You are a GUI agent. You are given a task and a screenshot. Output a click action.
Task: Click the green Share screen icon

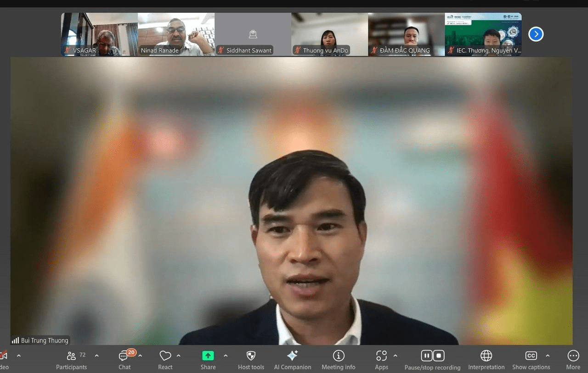[208, 356]
